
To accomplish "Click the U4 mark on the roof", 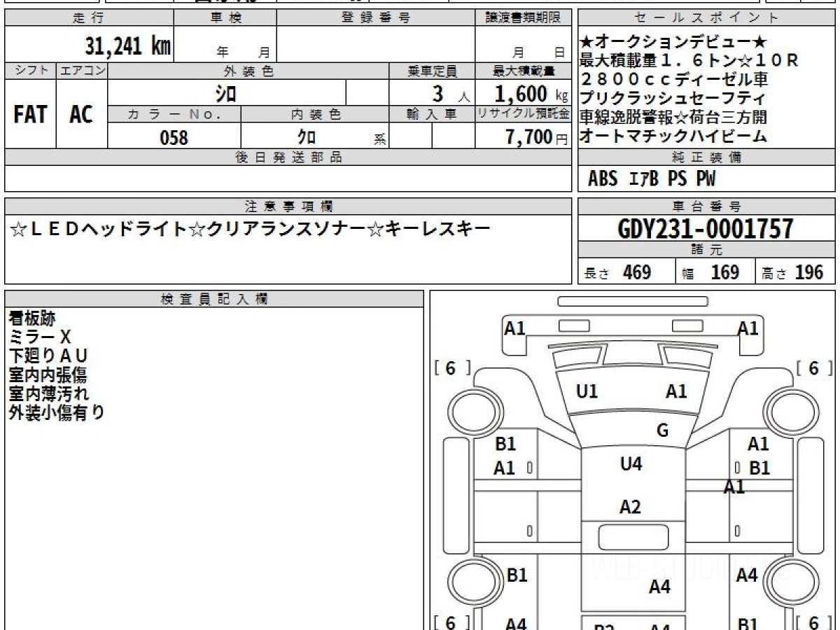I will click(x=631, y=463).
